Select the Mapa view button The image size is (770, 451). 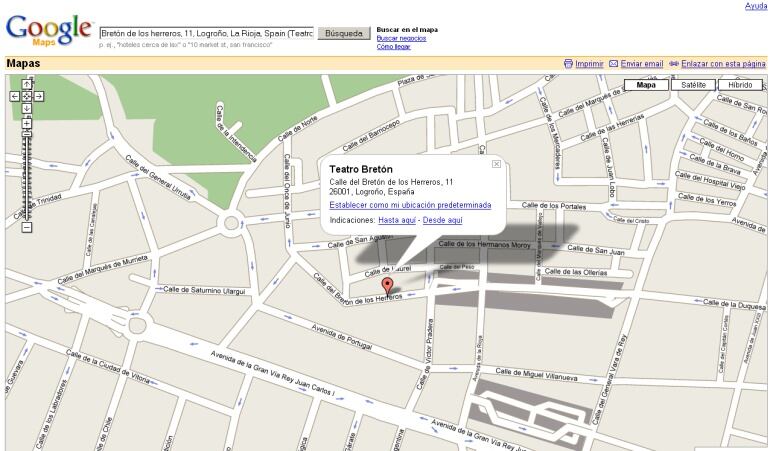[x=646, y=85]
